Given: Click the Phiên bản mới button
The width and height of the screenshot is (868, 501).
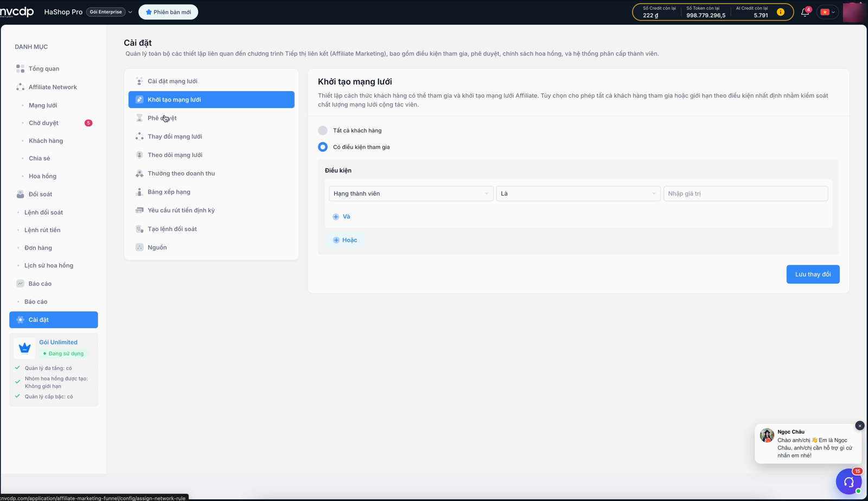Looking at the screenshot, I should [x=168, y=12].
